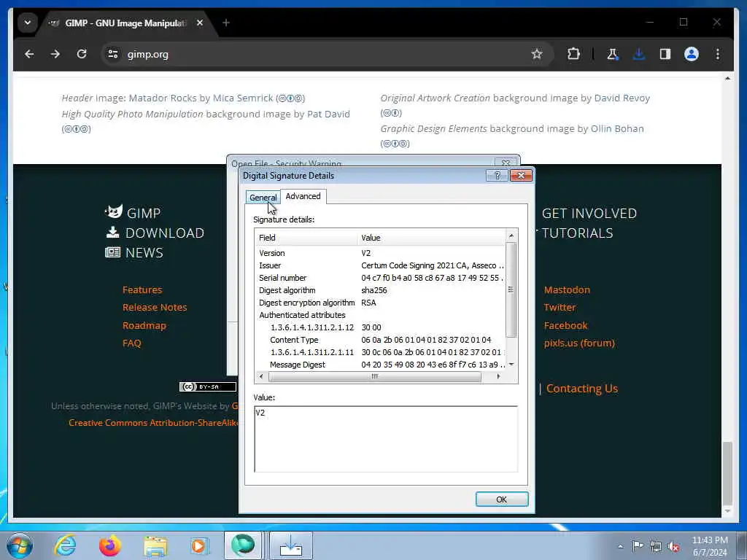This screenshot has width=747, height=560.
Task: Open the Windows Start menu
Action: (x=20, y=545)
